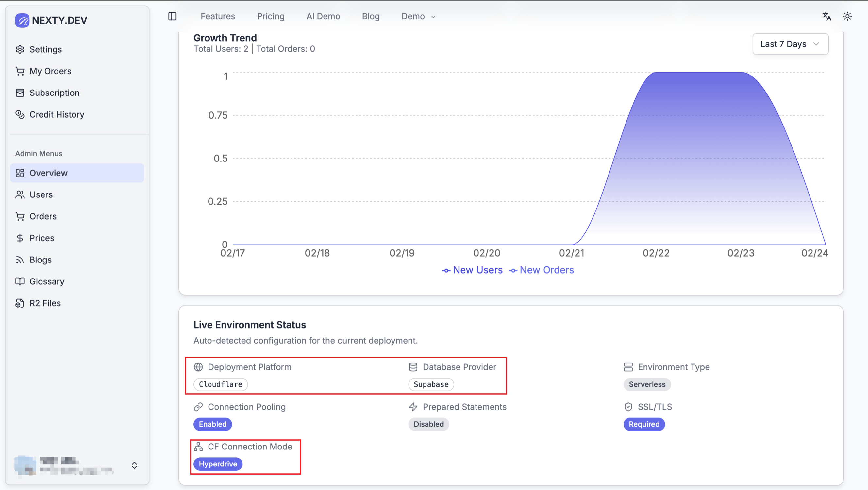Click the AI Demo link

[x=323, y=16]
